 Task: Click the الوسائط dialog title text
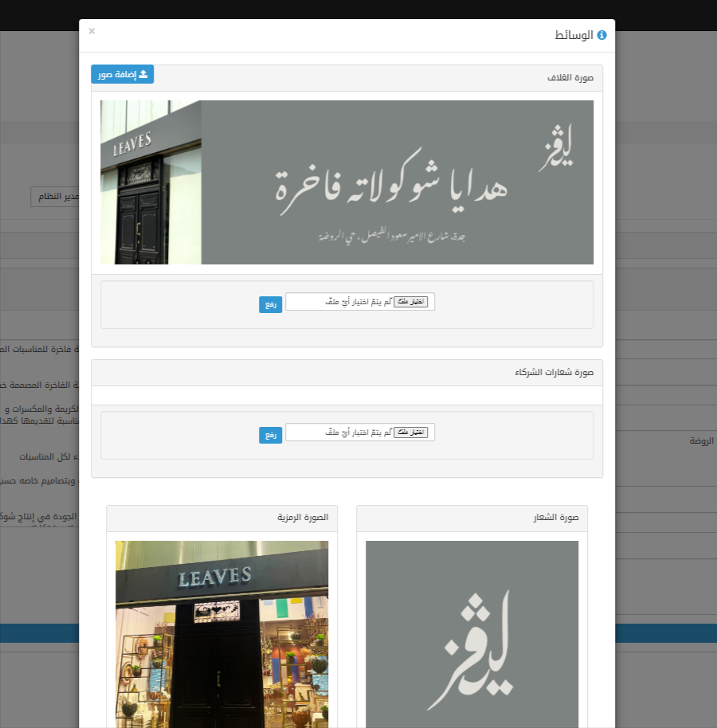coord(574,35)
